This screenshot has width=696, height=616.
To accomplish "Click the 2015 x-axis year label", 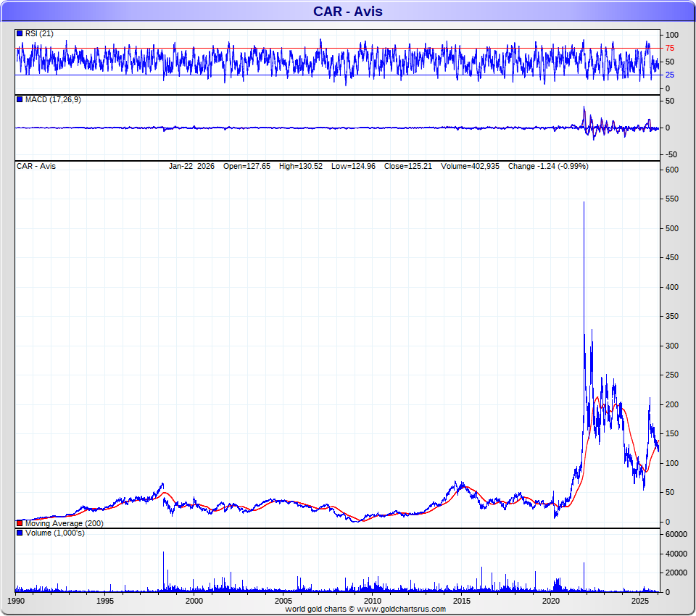I will [462, 601].
